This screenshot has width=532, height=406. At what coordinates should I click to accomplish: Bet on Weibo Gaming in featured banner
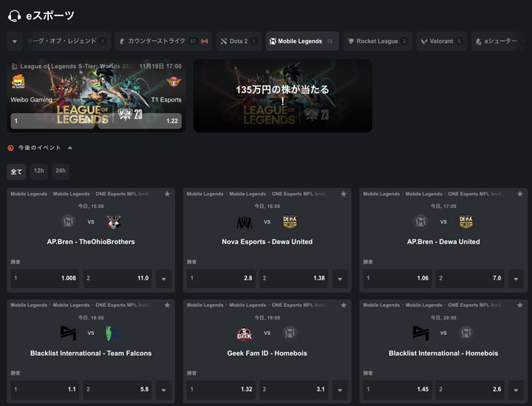point(52,121)
